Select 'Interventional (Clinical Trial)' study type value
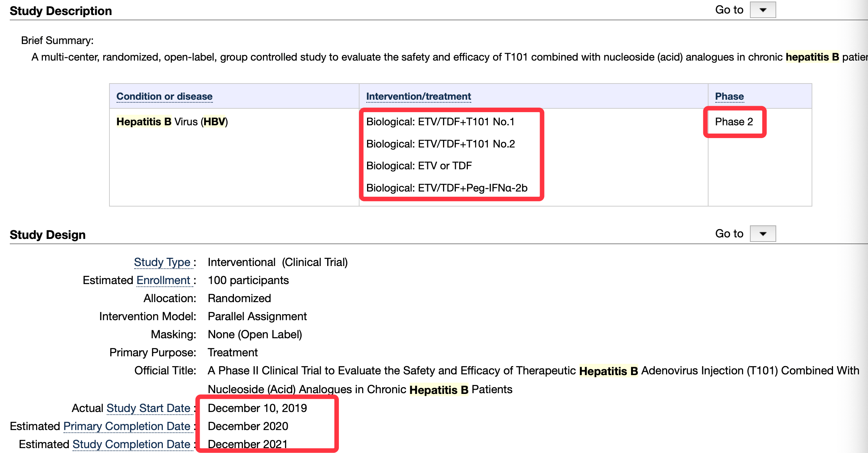This screenshot has width=868, height=453. (x=278, y=262)
